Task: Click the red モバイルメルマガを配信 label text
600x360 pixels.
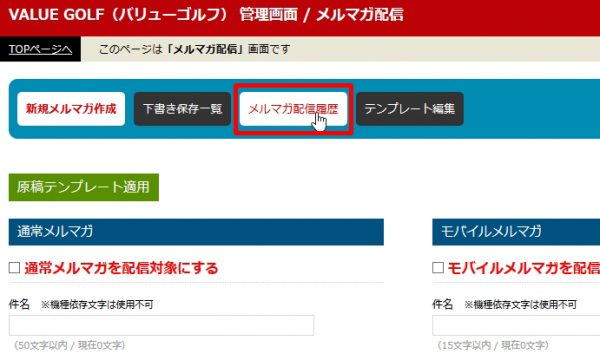Action: click(524, 268)
